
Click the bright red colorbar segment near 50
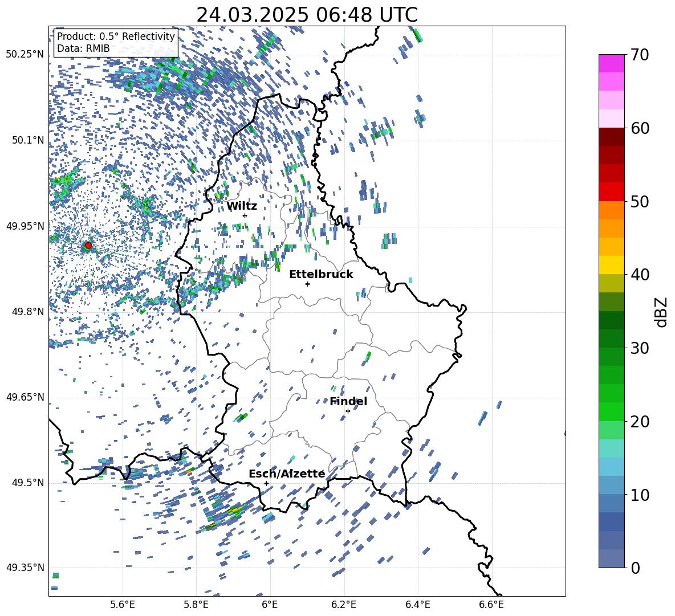(x=611, y=192)
